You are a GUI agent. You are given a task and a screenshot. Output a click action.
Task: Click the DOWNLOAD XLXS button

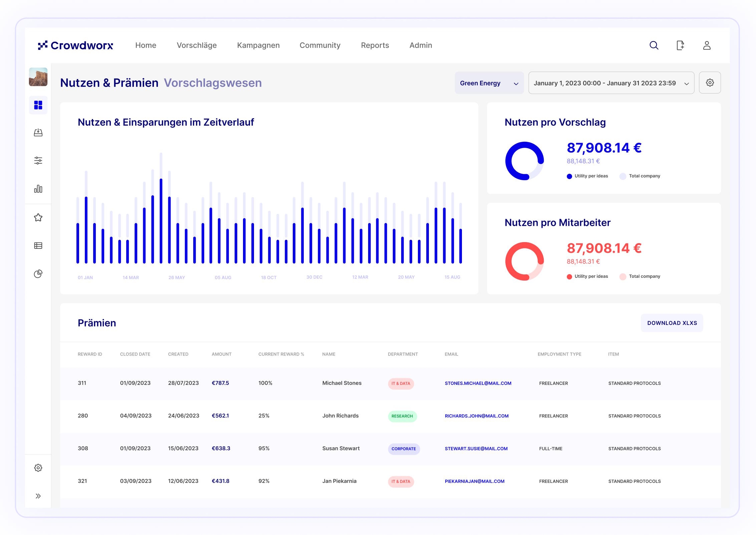click(x=672, y=323)
